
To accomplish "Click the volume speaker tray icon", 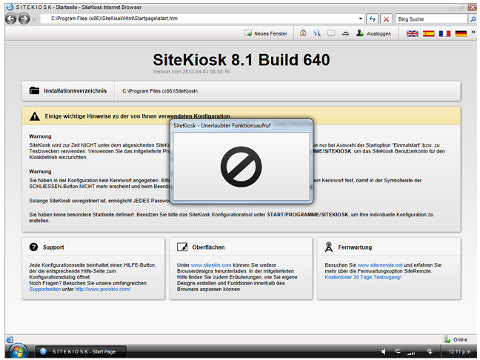I will [x=384, y=352].
